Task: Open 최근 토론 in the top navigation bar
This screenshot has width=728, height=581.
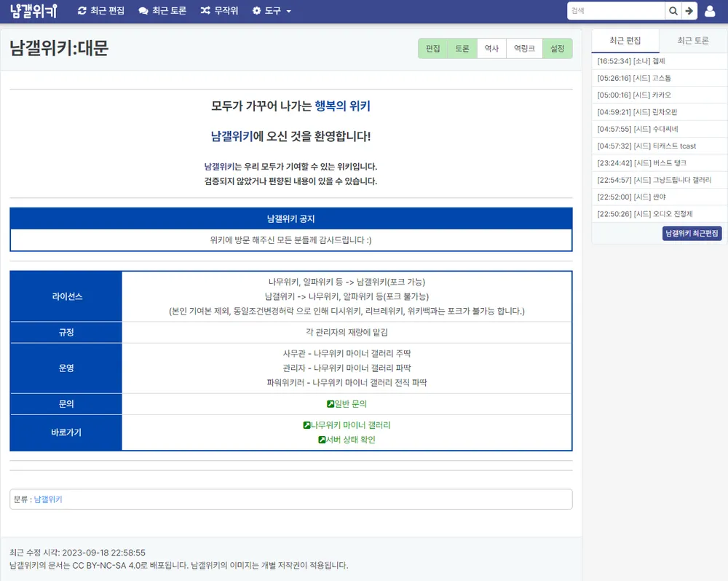Action: (x=162, y=11)
